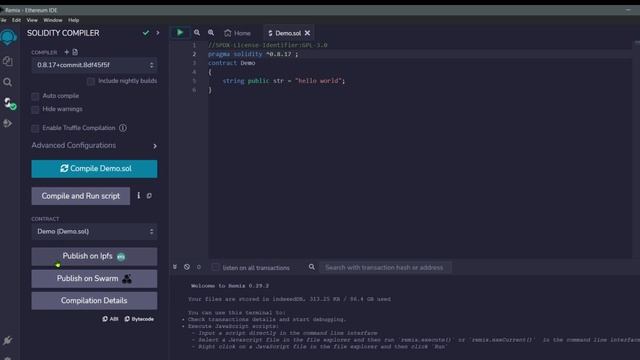640x360 pixels.
Task: Open Deploy & run transactions sidebar icon
Action: click(7, 123)
